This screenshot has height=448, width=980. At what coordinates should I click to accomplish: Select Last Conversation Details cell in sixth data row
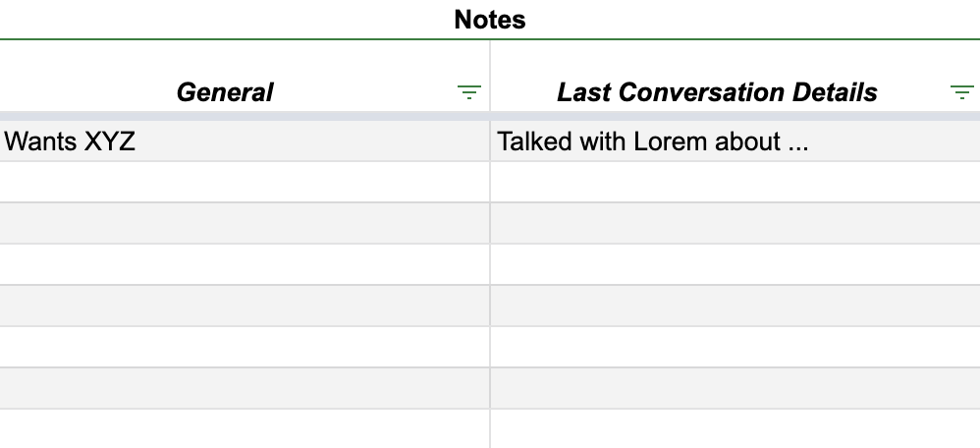tap(735, 348)
